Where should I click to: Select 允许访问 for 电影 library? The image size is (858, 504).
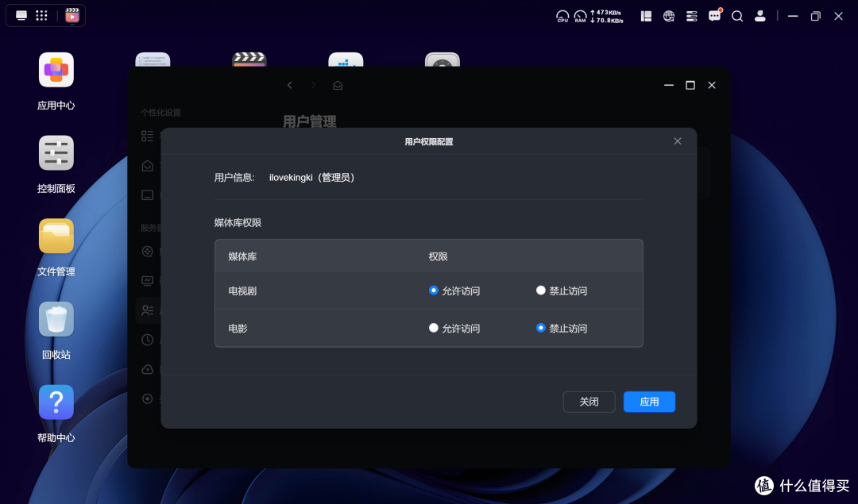coord(434,328)
